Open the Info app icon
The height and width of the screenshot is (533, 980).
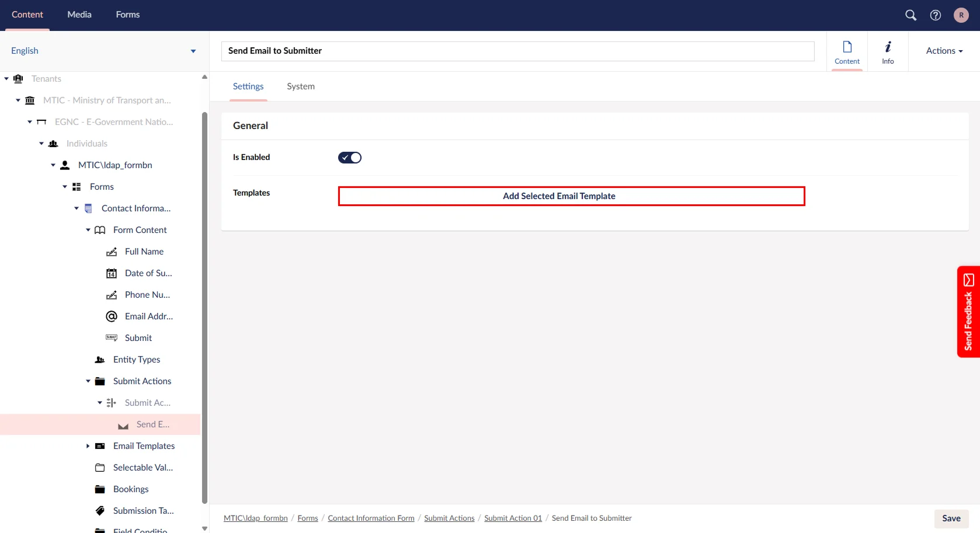(x=888, y=51)
